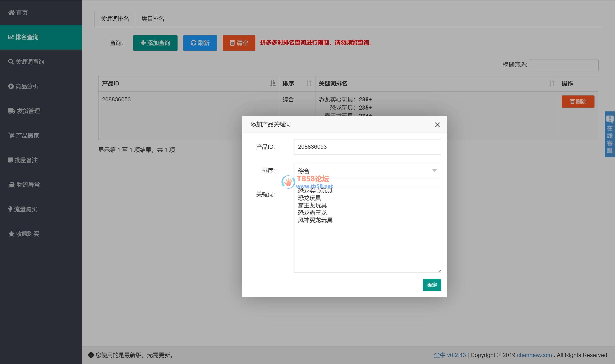The width and height of the screenshot is (615, 364).
Task: Close the 添加产品关键词 dialog
Action: (437, 125)
